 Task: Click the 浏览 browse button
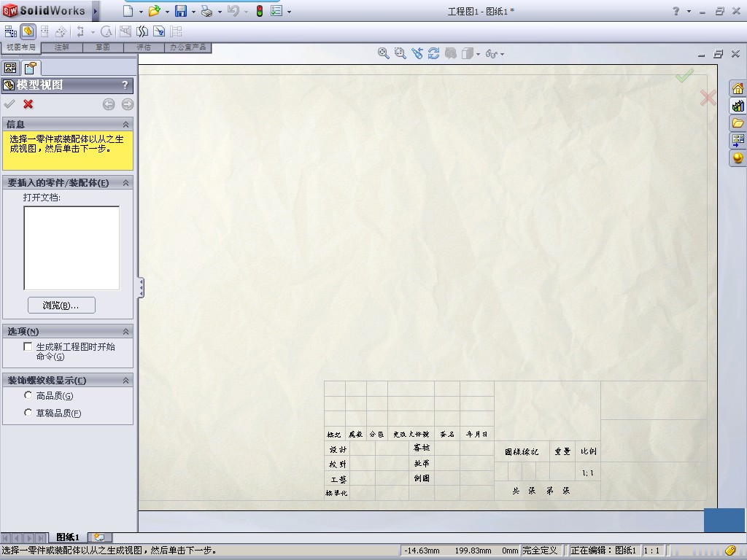(x=61, y=306)
